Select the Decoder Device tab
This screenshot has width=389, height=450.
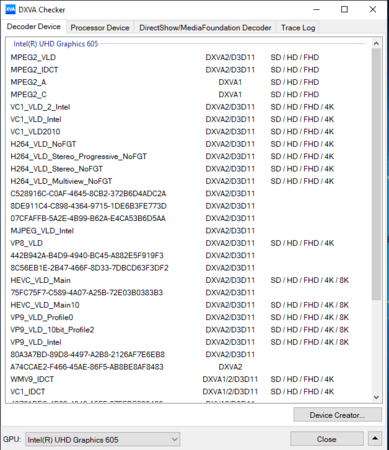pyautogui.click(x=34, y=27)
